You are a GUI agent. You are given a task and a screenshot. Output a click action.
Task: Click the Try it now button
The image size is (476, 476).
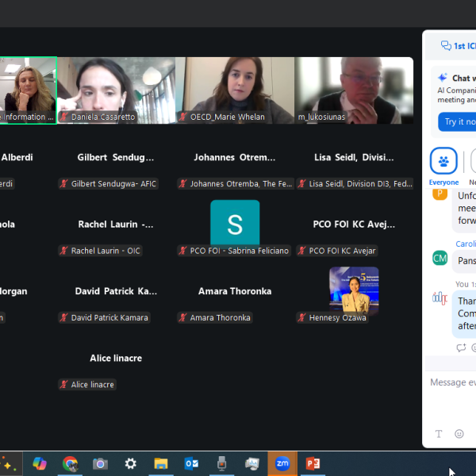coord(458,121)
